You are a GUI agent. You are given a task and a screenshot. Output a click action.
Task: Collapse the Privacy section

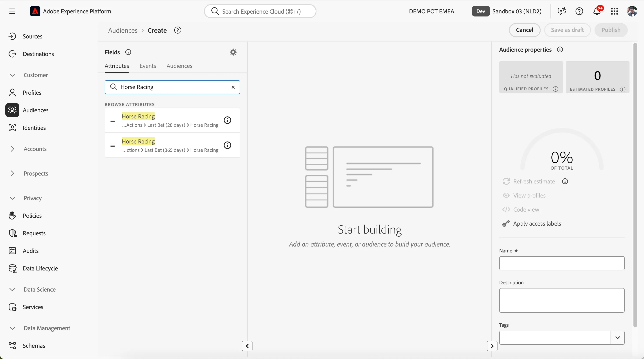point(12,198)
